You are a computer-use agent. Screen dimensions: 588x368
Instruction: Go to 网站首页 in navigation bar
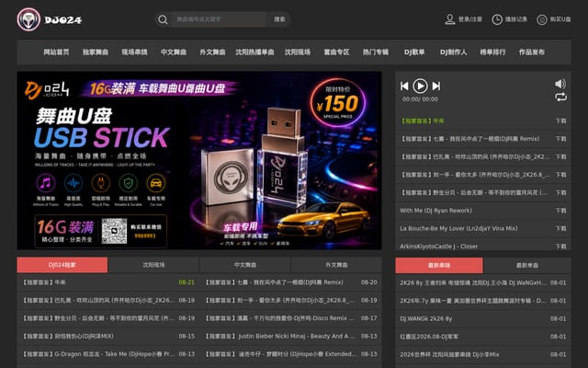tap(56, 52)
